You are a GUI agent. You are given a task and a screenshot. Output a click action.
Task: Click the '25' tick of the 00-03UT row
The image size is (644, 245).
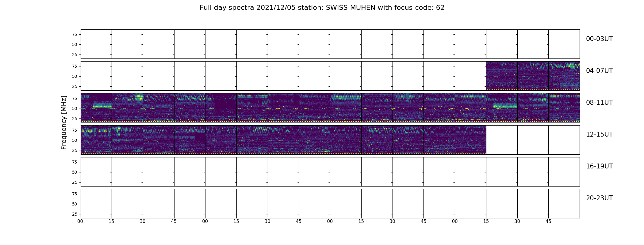(x=75, y=55)
